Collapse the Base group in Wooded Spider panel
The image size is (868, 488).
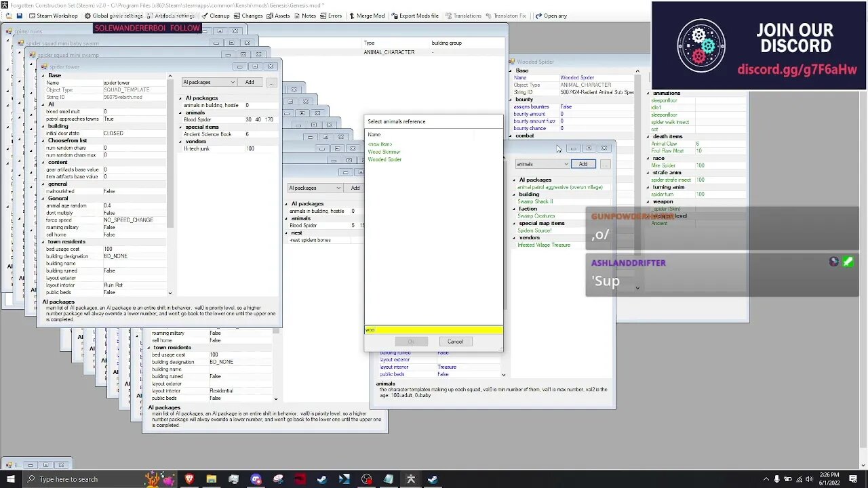point(512,70)
